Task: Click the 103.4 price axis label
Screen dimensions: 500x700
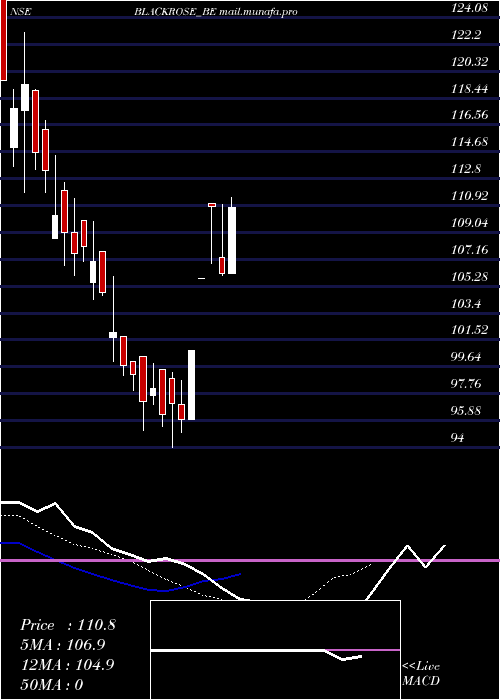Action: coord(466,303)
